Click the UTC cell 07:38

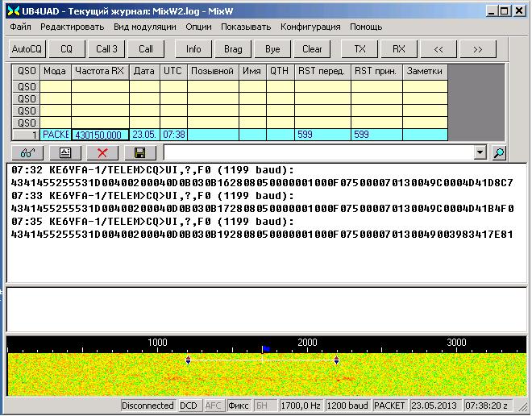pyautogui.click(x=174, y=135)
